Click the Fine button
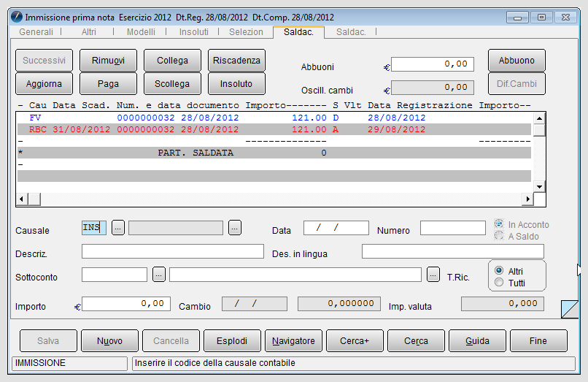588x382 pixels. tap(538, 340)
